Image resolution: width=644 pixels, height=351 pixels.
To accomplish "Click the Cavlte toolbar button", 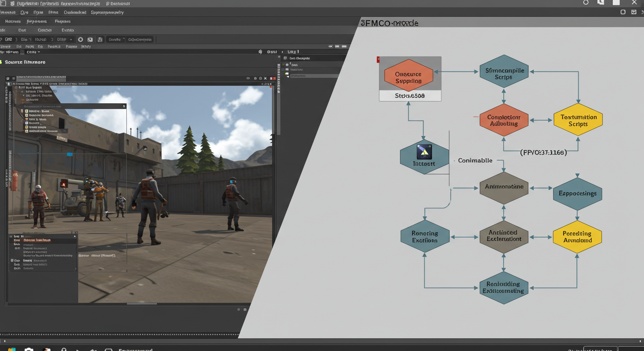I will point(115,40).
